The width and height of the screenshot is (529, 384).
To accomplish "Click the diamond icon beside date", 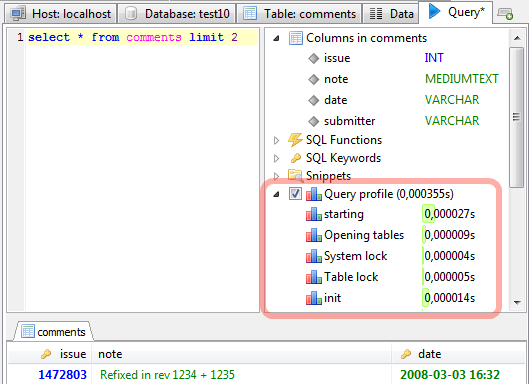I will pyautogui.click(x=314, y=100).
